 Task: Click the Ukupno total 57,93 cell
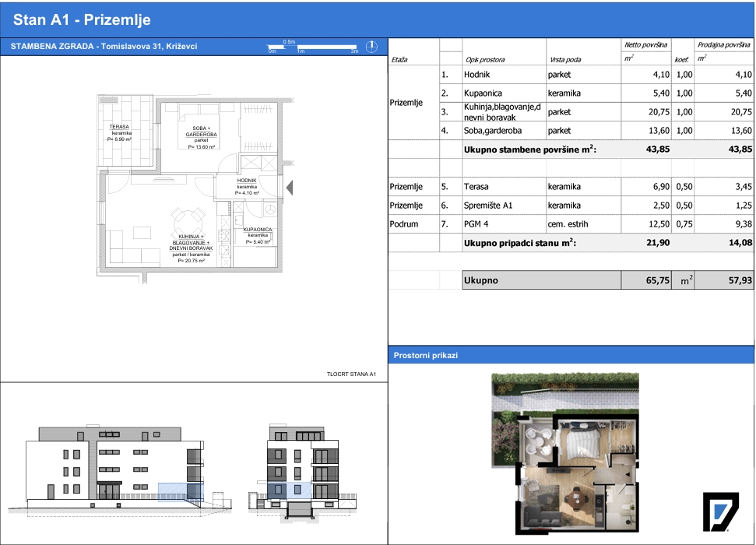pos(724,280)
